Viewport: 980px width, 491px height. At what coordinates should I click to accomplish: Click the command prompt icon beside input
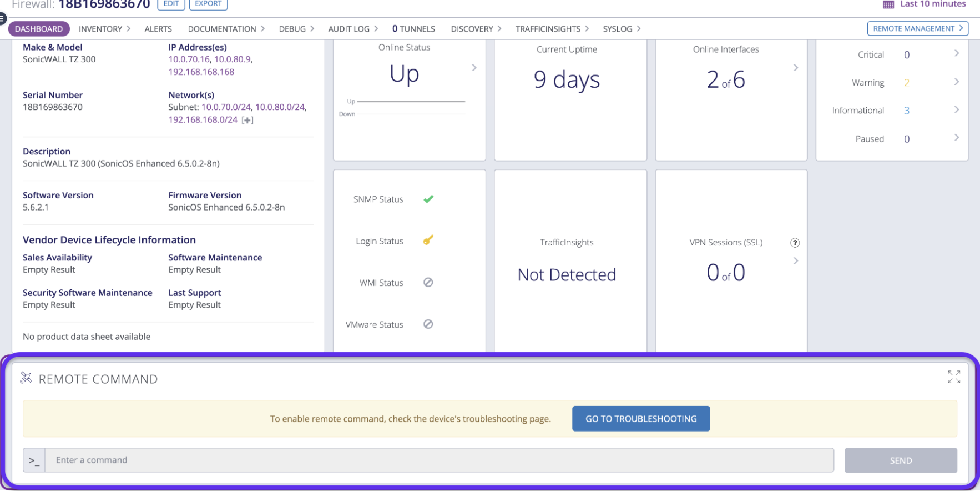(34, 460)
